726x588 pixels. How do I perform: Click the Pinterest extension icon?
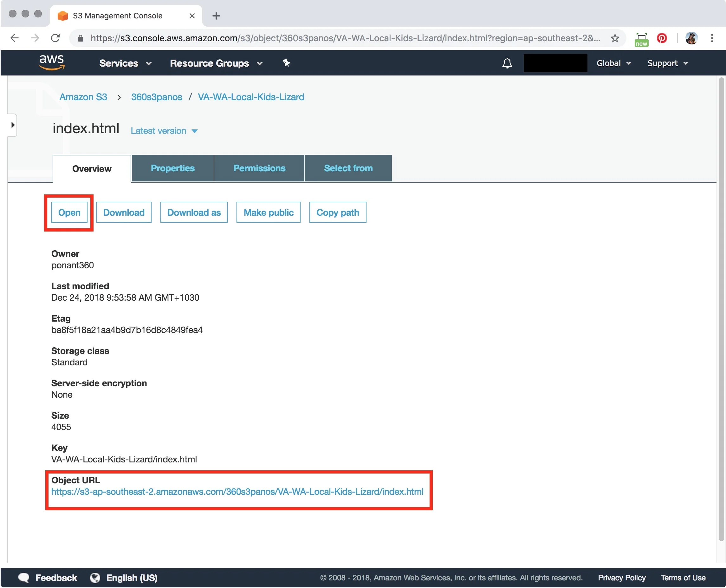(662, 38)
